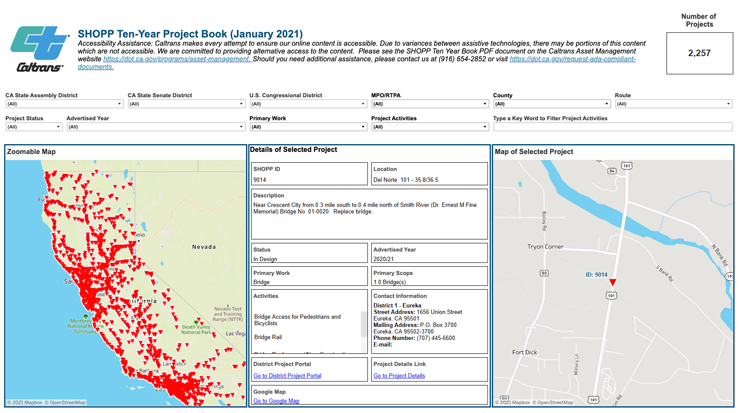Expand the Advertised Year dropdown
The height and width of the screenshot is (413, 740).
tap(156, 127)
